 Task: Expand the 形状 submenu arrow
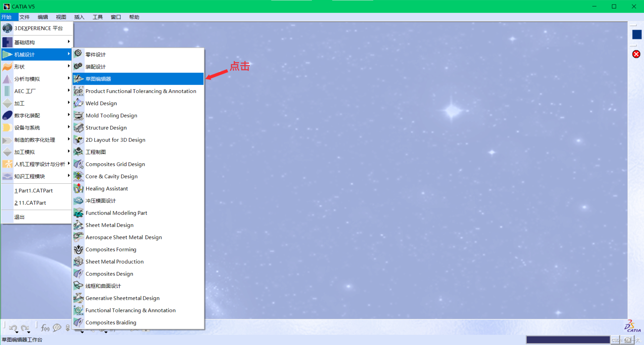(x=69, y=66)
